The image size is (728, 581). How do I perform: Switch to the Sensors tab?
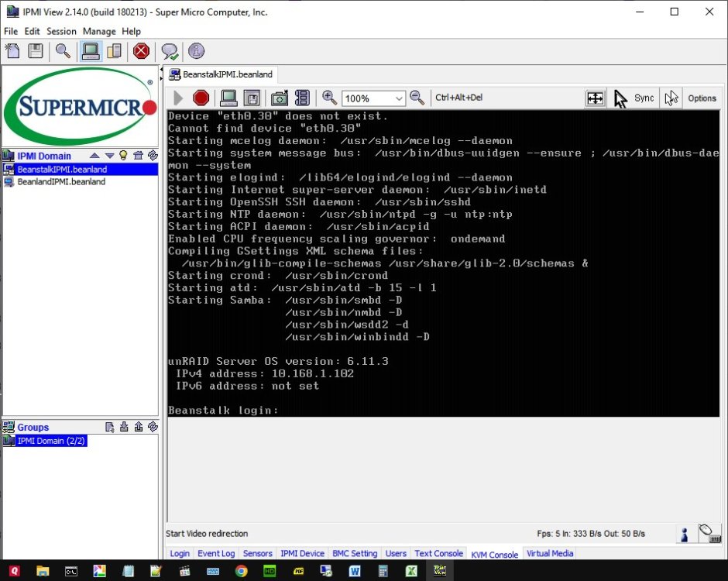tap(258, 553)
